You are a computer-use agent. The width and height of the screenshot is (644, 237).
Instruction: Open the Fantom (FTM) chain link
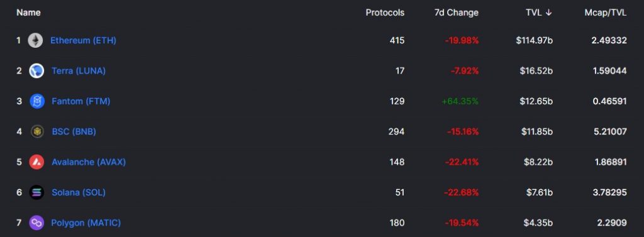click(81, 101)
